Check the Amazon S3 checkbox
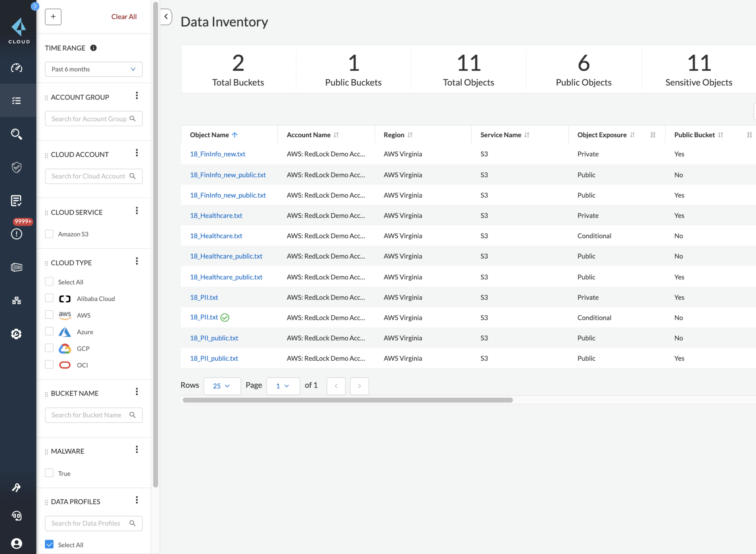Viewport: 756px width, 554px height. coord(49,234)
